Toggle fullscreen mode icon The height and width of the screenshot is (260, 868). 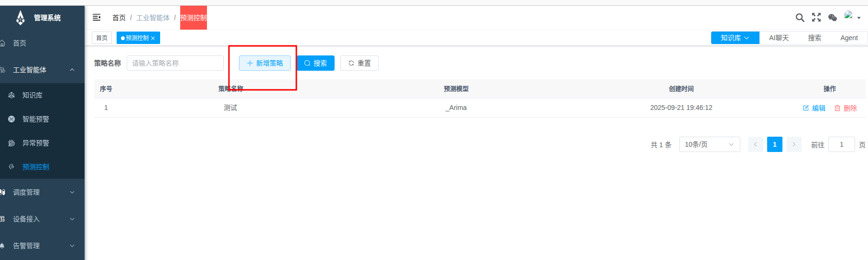816,18
